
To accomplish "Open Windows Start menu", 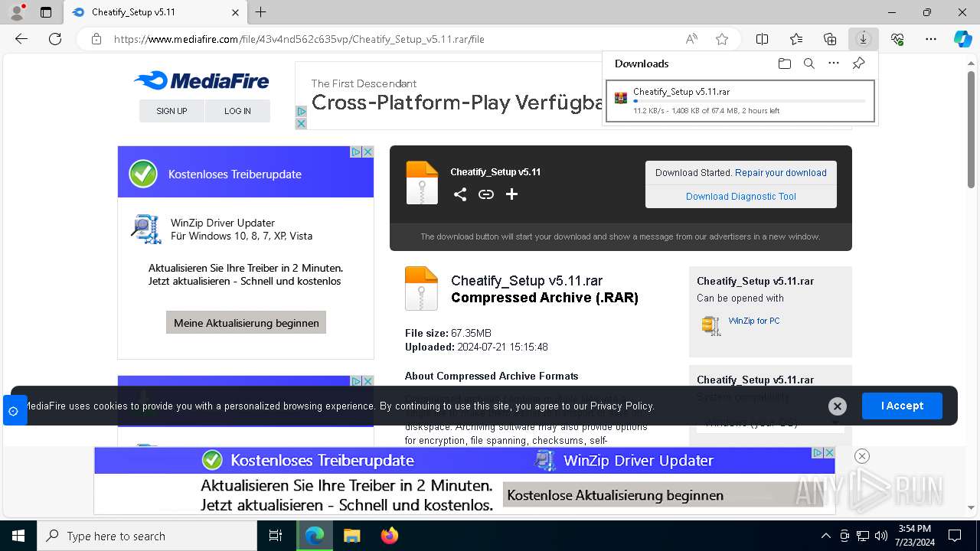I will 18,536.
